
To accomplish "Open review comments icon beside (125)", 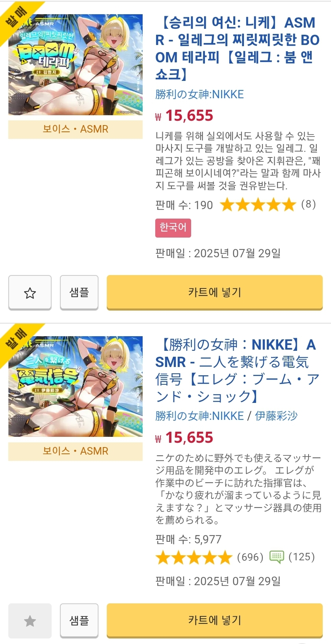I will click(277, 557).
